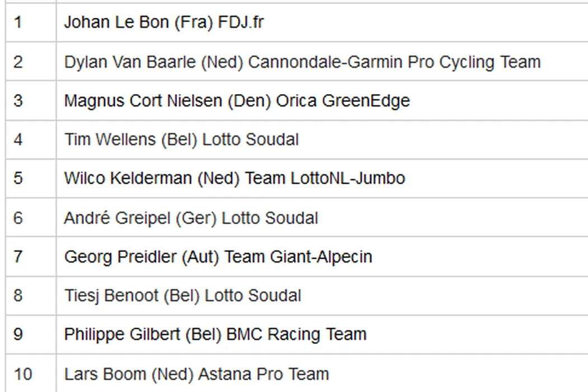
Task: Select the rank number 8 cell
Action: click(x=18, y=296)
